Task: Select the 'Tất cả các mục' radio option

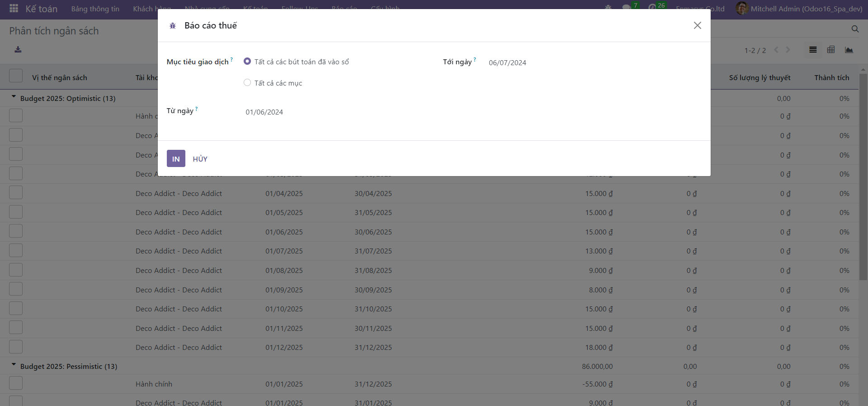Action: coord(247,82)
